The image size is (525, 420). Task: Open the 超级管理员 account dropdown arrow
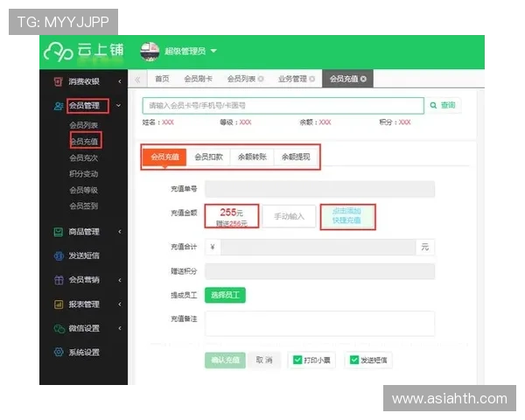213,51
